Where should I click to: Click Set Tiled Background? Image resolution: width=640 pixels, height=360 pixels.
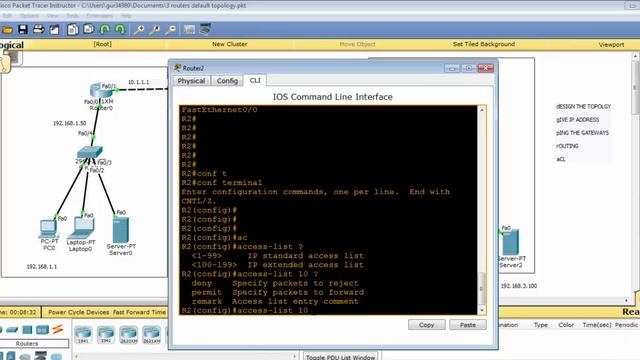pyautogui.click(x=484, y=44)
